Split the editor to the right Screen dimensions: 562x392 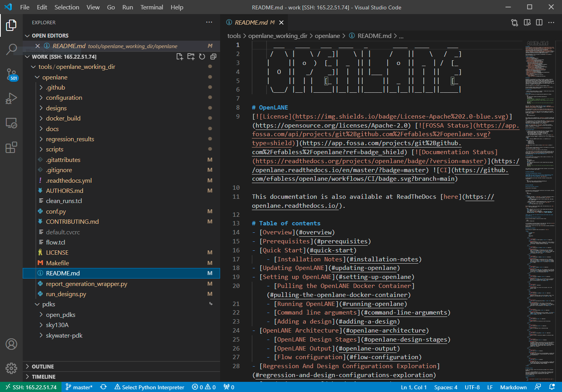[539, 23]
